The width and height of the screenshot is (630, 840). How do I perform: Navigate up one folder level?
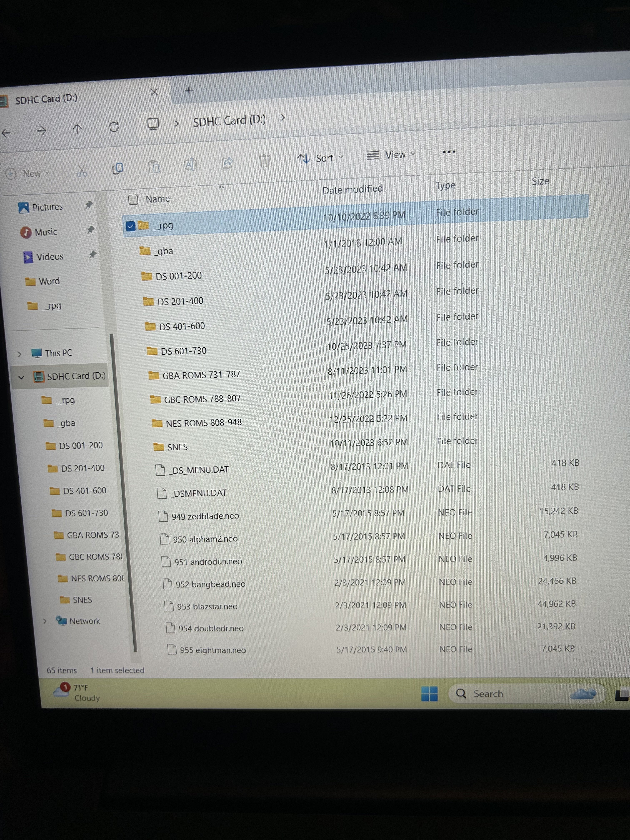[77, 129]
